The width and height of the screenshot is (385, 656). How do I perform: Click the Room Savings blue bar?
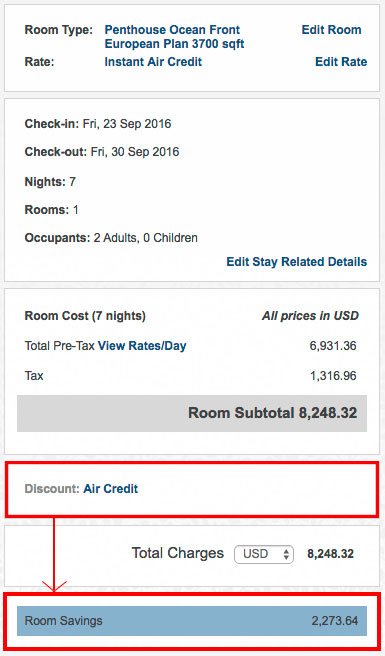pyautogui.click(x=192, y=621)
